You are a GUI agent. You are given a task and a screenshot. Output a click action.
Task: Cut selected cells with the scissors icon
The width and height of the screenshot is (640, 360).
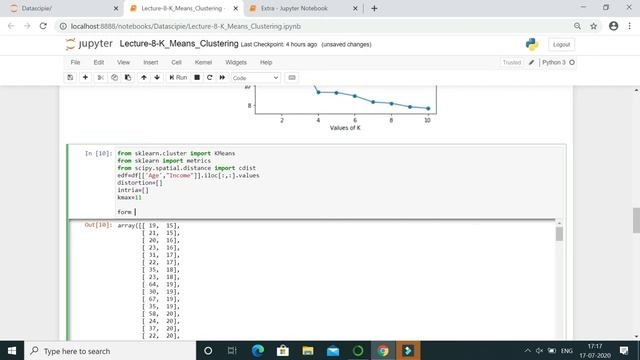[100, 78]
